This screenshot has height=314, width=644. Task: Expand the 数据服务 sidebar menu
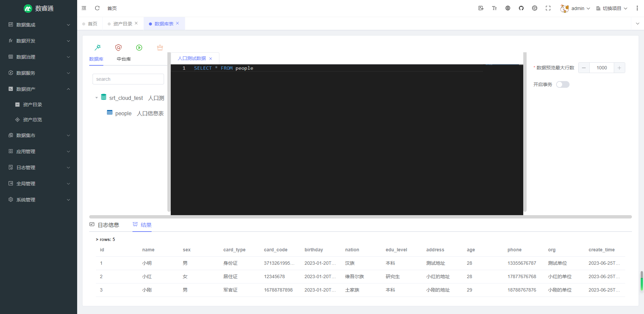[x=39, y=73]
